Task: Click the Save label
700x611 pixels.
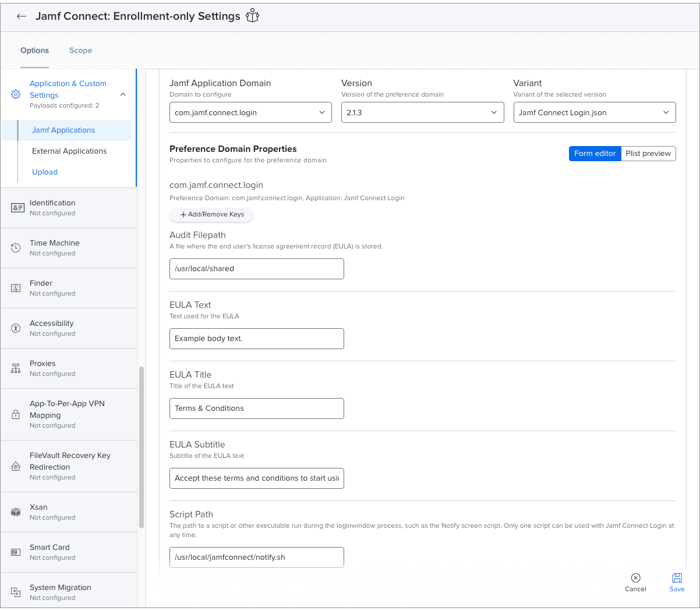Action: [x=677, y=589]
